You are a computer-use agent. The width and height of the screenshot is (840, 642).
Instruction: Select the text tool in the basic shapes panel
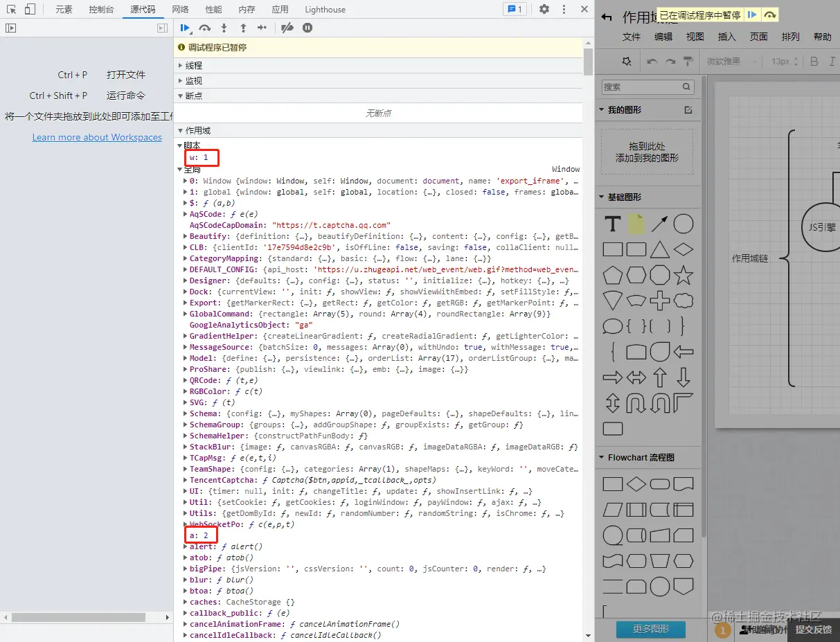tap(612, 223)
